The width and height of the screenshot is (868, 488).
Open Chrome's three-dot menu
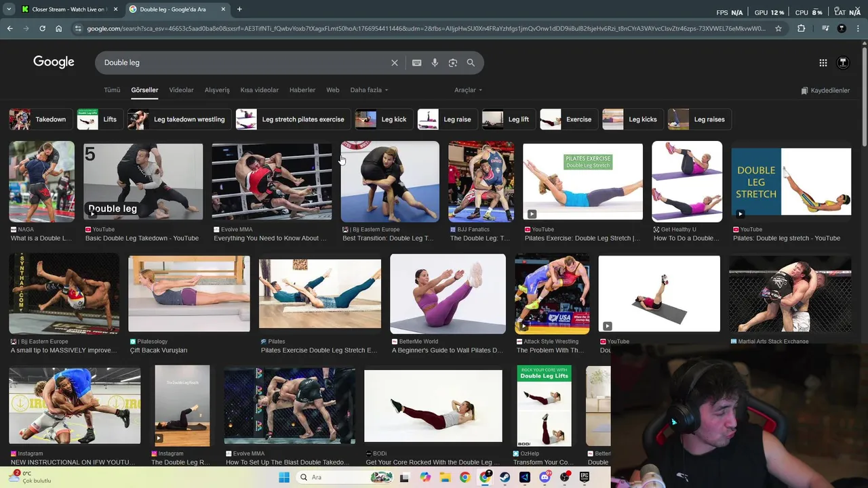[x=858, y=28]
